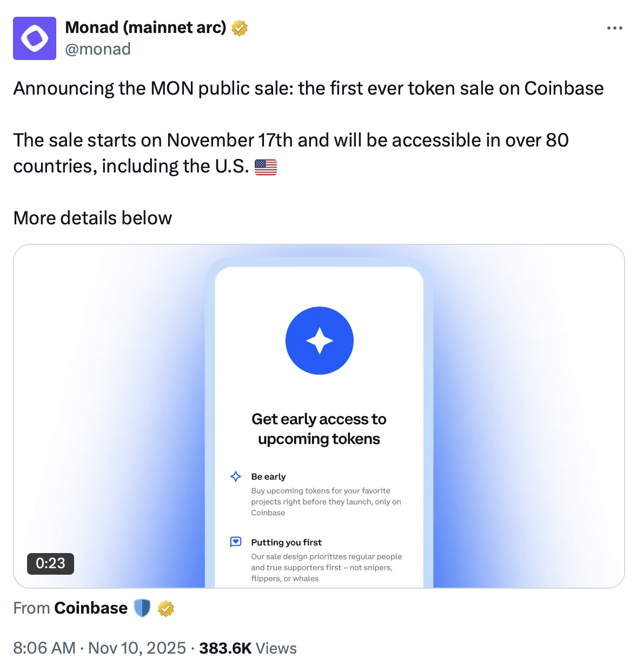
Task: Click the 'Putting you first' heart icon
Action: pos(236,541)
